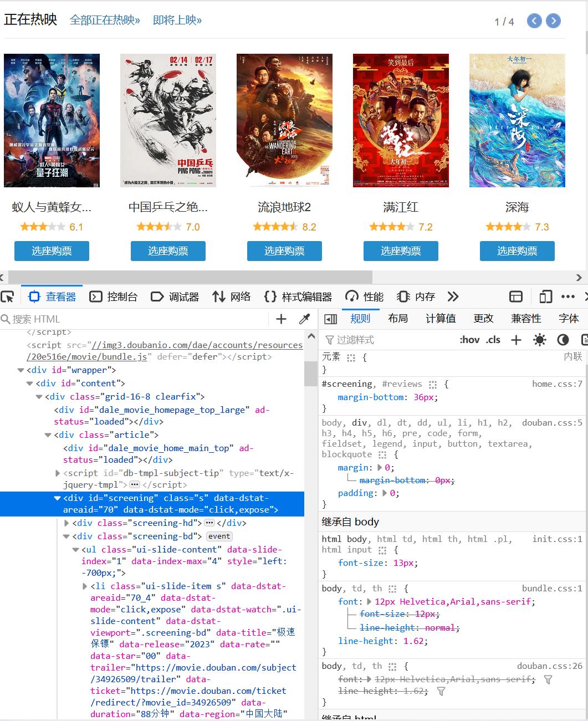Add a new CSS rule with the plus icon
Image resolution: width=588 pixels, height=721 pixels.
tap(516, 339)
